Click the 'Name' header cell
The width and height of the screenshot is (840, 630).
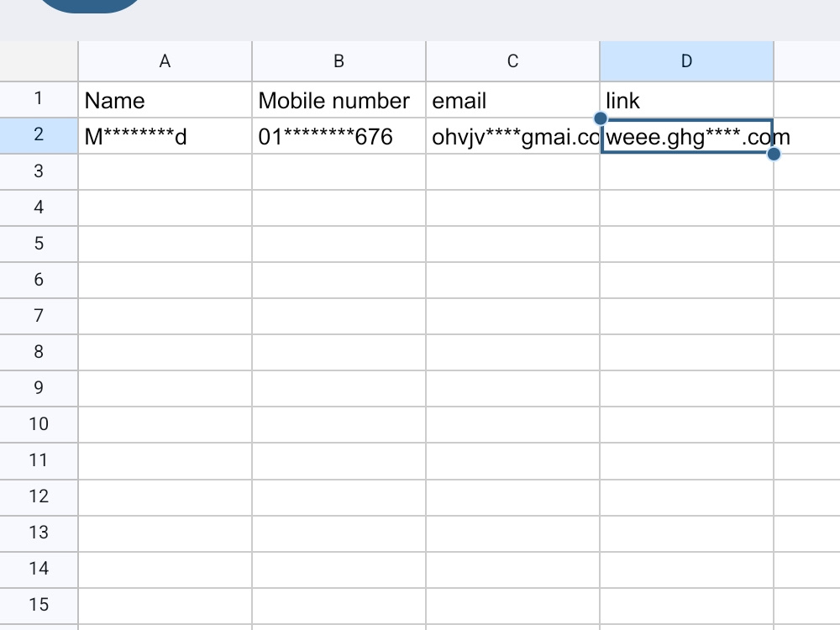click(165, 100)
